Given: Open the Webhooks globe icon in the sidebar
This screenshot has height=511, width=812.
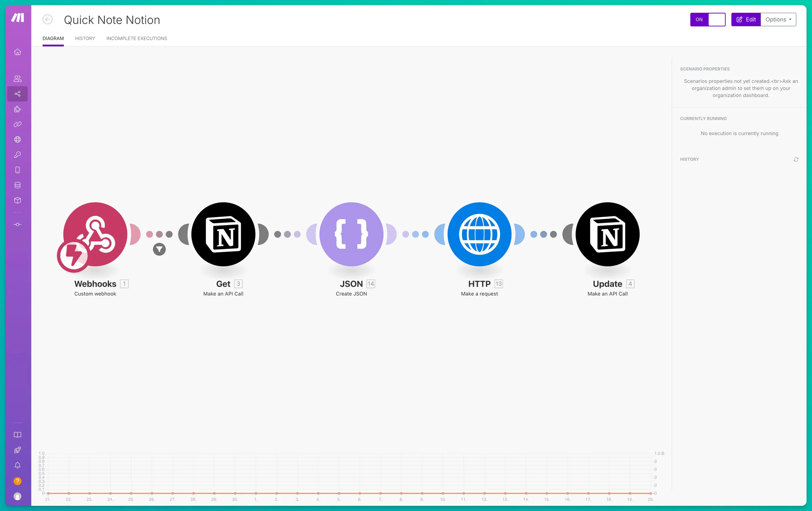Looking at the screenshot, I should tap(18, 139).
